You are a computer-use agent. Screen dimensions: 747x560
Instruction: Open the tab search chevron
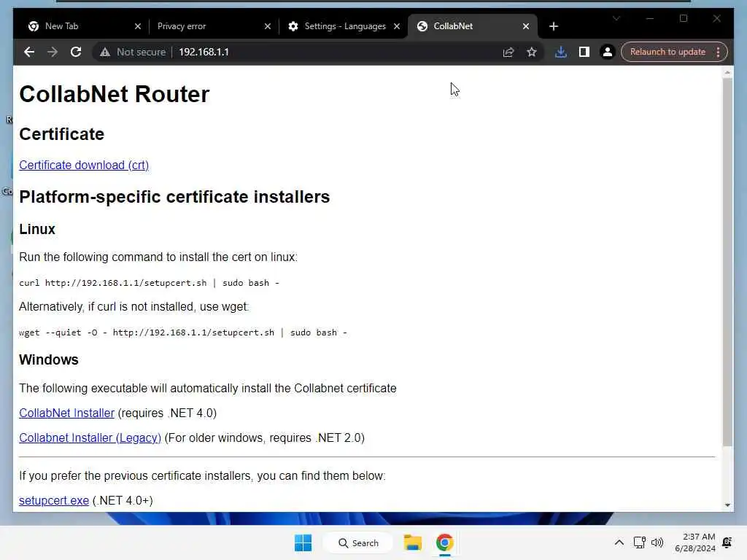click(x=616, y=18)
